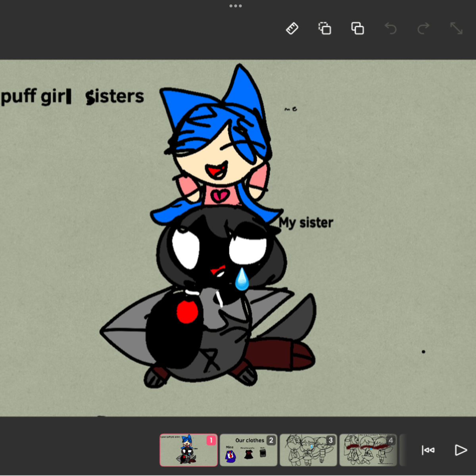476x476 pixels.
Task: Redo the last undone action
Action: click(x=423, y=29)
